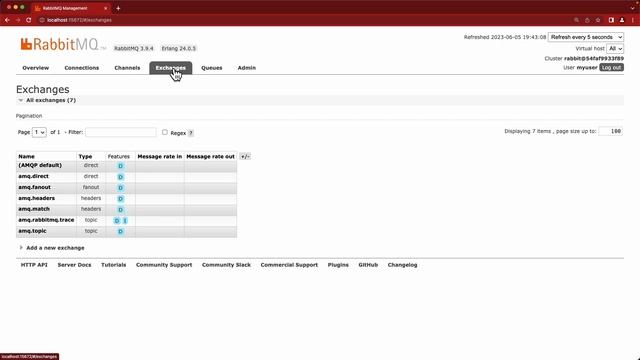The image size is (640, 360).
Task: Open the GitHub footer link
Action: (368, 265)
